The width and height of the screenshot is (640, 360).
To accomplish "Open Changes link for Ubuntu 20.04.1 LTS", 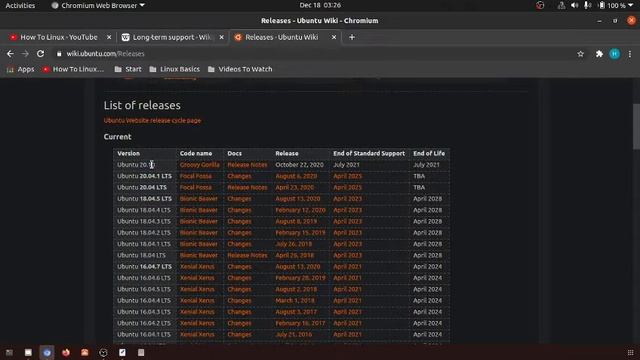I will 239,176.
